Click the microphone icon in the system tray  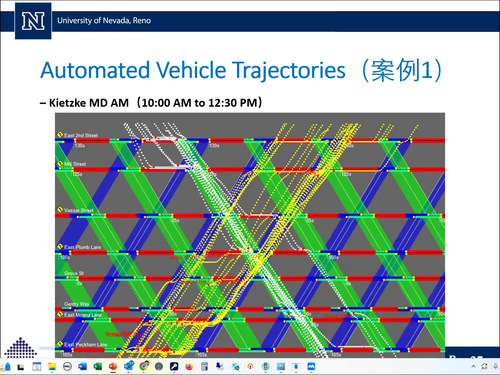(x=496, y=366)
